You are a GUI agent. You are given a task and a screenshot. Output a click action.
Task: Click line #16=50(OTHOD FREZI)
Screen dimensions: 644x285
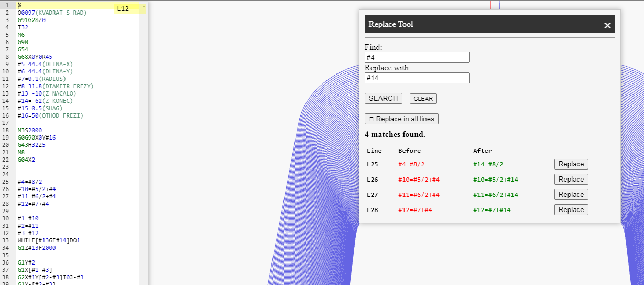50,115
